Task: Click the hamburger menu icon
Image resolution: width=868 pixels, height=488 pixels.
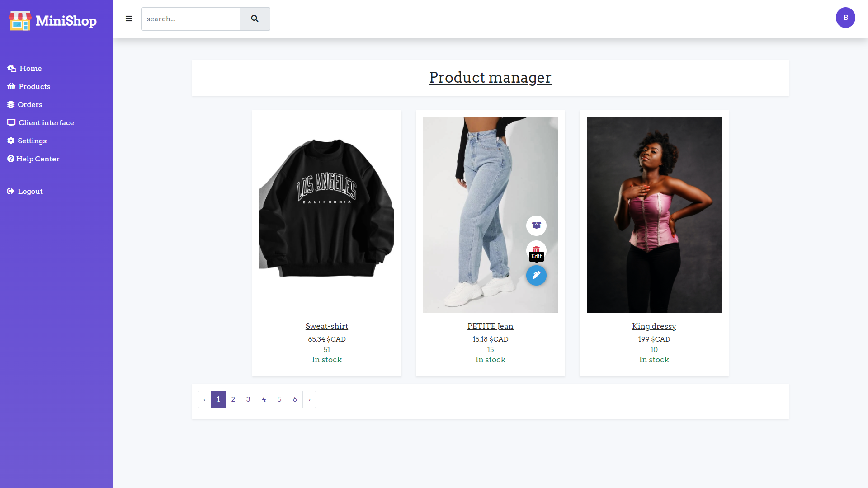Action: tap(129, 19)
